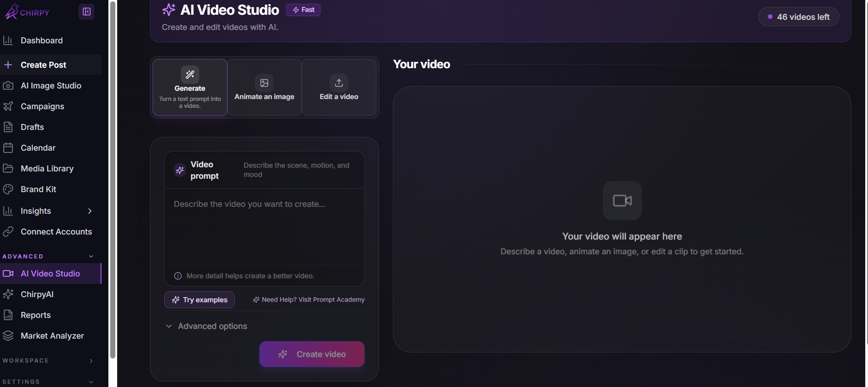Open the Calendar page
This screenshot has width=868, height=387.
tap(51, 147)
